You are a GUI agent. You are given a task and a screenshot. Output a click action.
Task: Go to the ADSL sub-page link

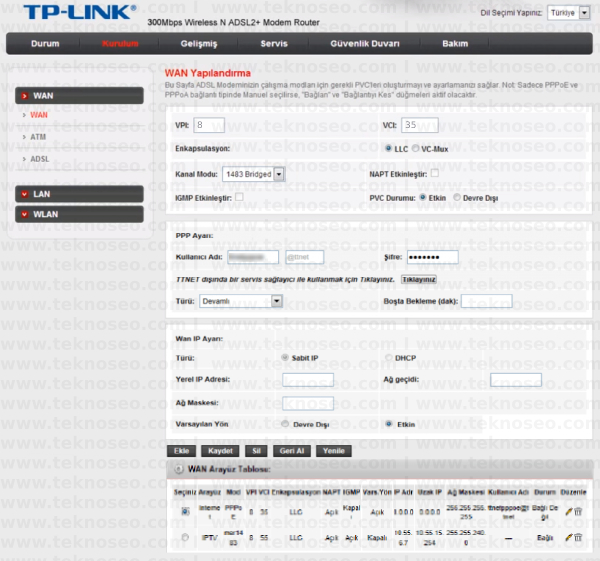pos(40,159)
